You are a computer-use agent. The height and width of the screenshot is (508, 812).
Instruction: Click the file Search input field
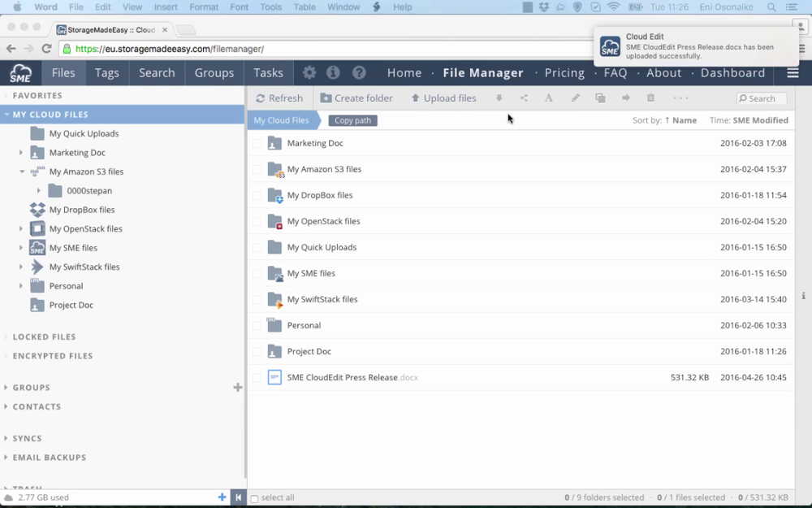pyautogui.click(x=762, y=98)
